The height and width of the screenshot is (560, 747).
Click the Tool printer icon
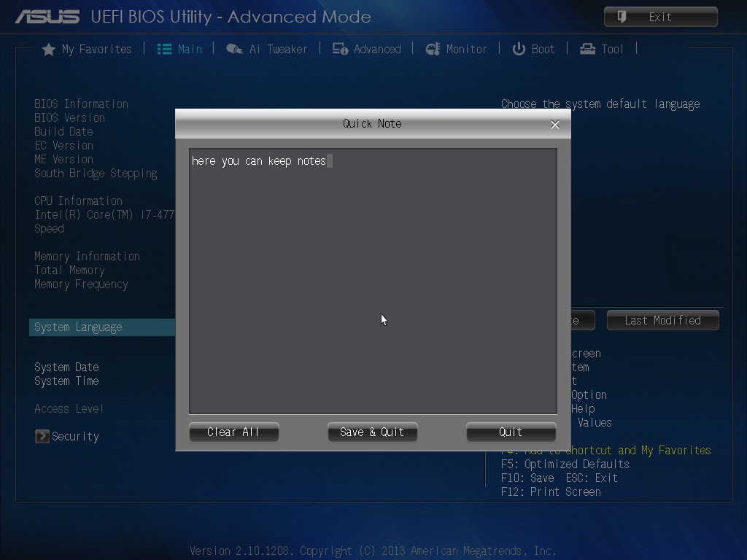(587, 49)
